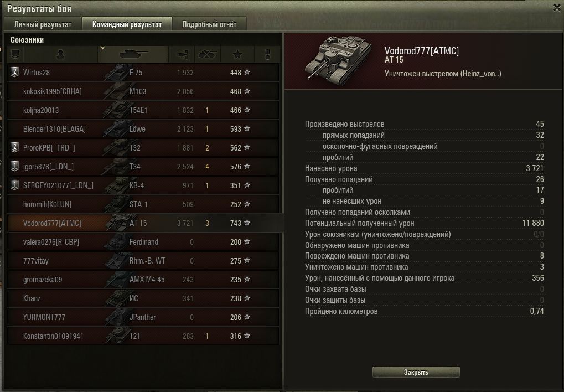Open the Личный результат tab

pos(43,24)
